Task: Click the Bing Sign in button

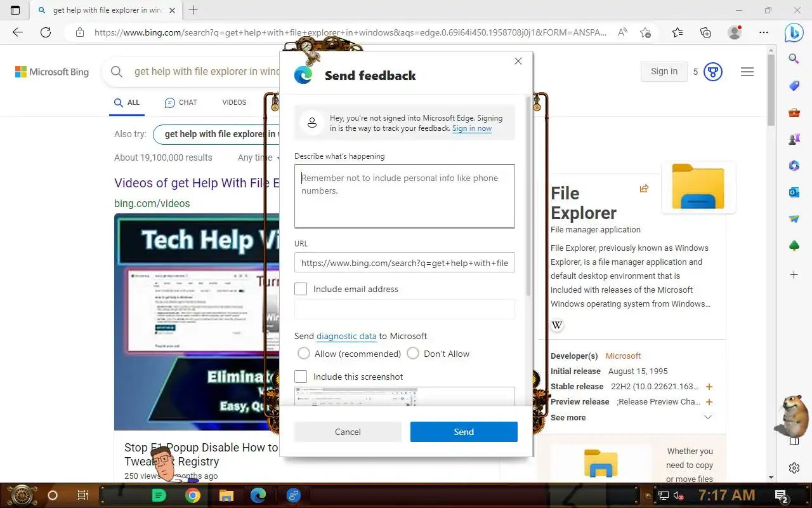Action: 664,72
